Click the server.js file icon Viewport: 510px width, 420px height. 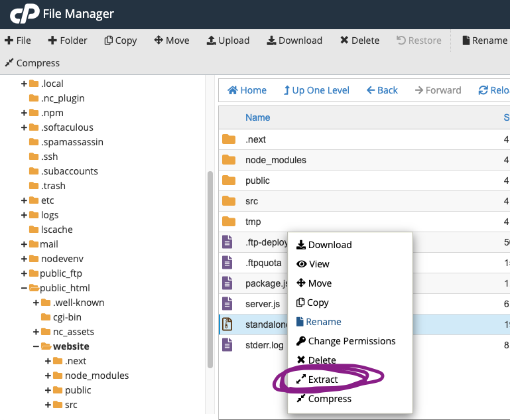click(x=227, y=303)
